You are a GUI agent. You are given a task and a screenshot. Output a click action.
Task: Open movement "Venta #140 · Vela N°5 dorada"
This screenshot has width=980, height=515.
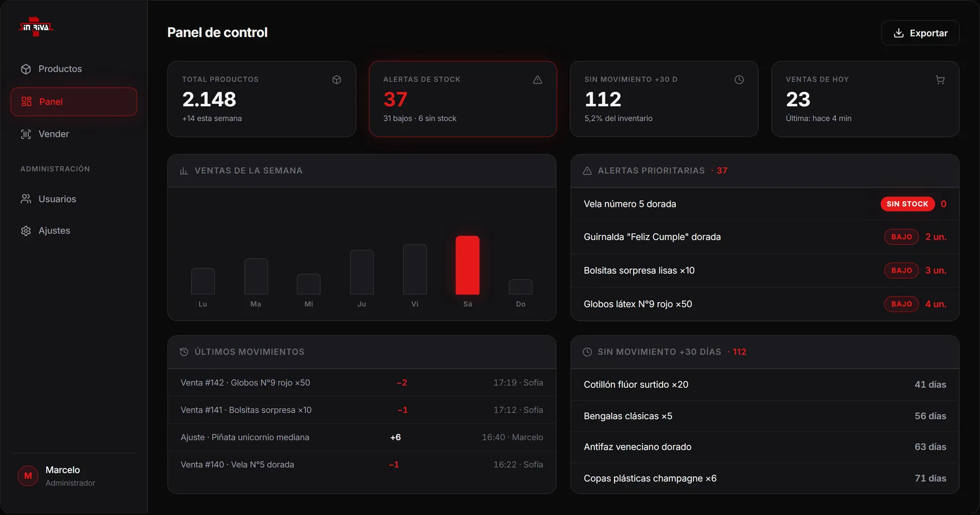pos(362,464)
